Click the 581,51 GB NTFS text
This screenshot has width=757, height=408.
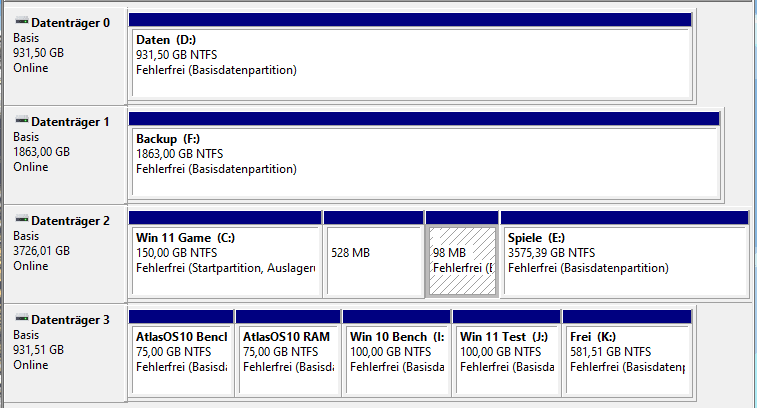(610, 352)
